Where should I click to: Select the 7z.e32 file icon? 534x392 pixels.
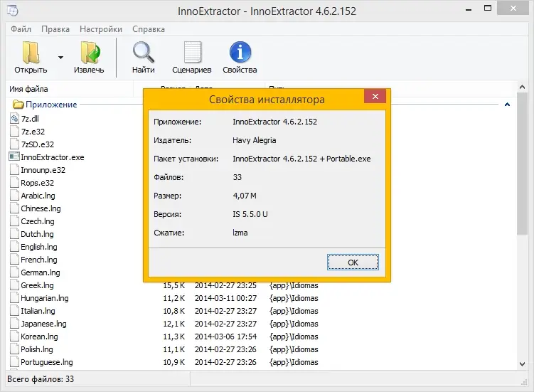14,131
